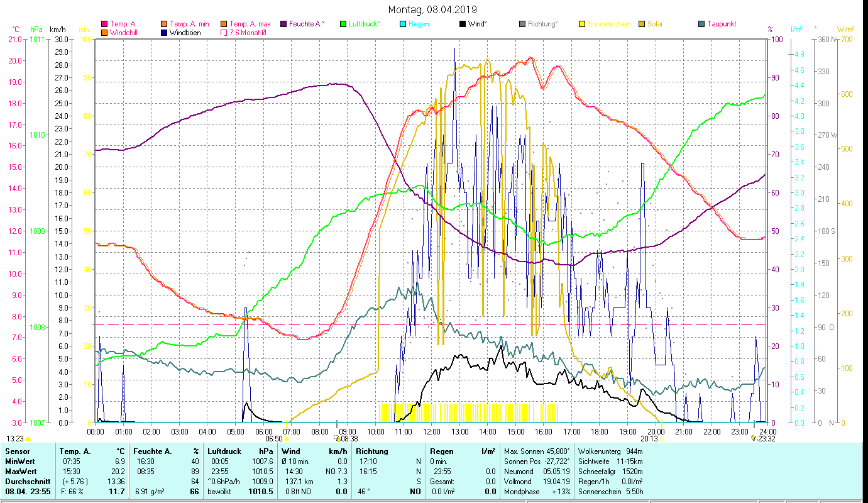Click the cyan Regen legend swatch
Image resolution: width=868 pixels, height=503 pixels.
click(402, 25)
